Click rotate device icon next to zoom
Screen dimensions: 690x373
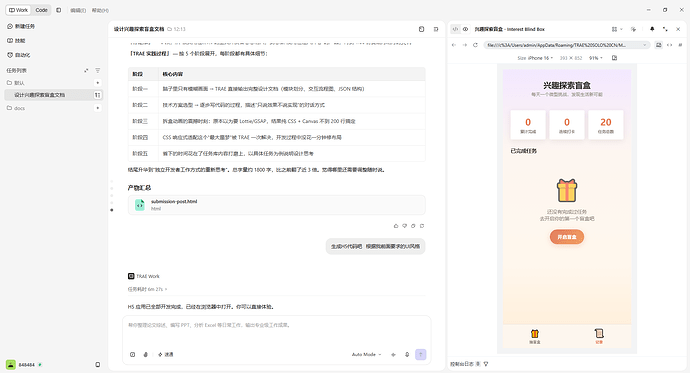(x=614, y=58)
